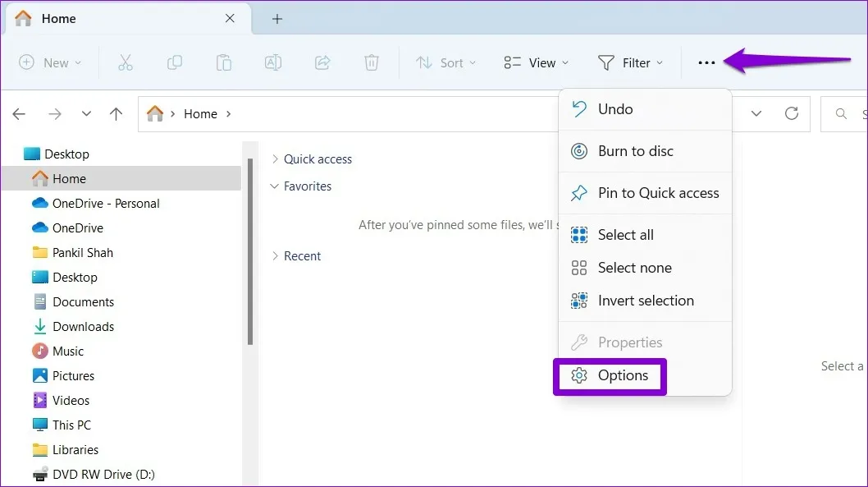Click the Rename icon on the toolbar
The width and height of the screenshot is (868, 487).
tap(272, 62)
